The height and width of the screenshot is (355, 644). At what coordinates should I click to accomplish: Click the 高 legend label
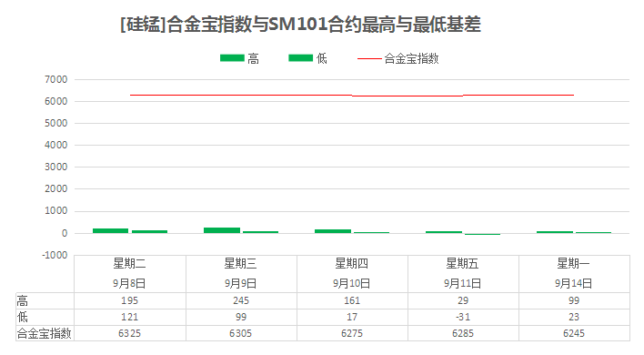[254, 59]
